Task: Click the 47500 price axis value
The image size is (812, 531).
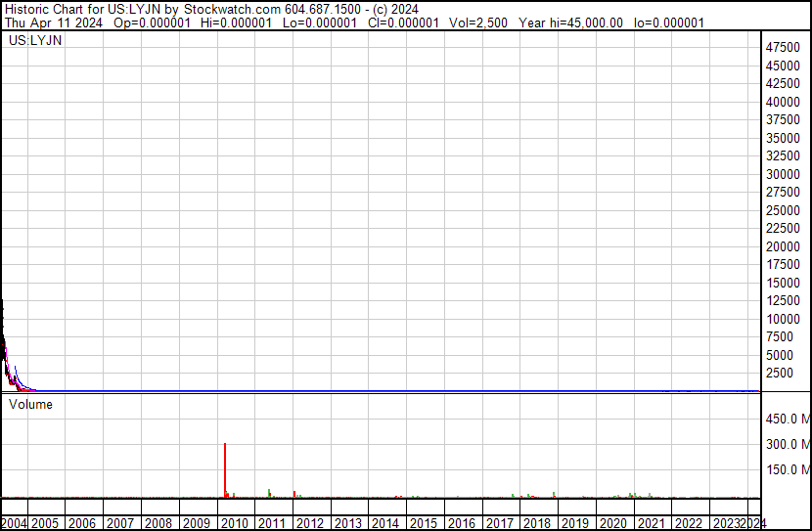Action: 783,47
